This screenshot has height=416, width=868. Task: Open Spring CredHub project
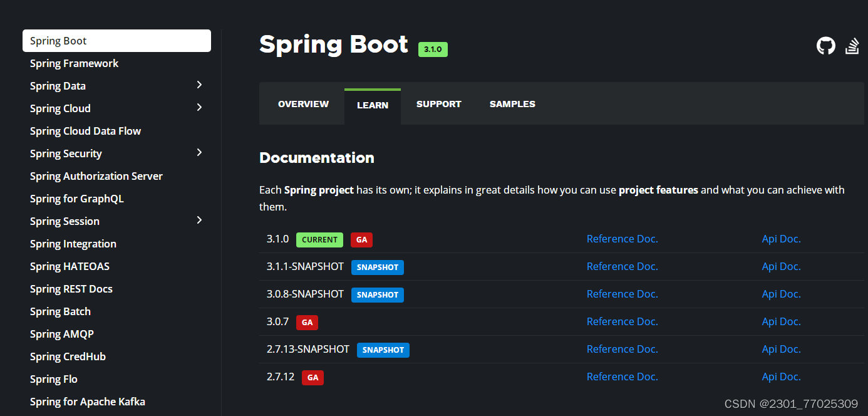(68, 356)
